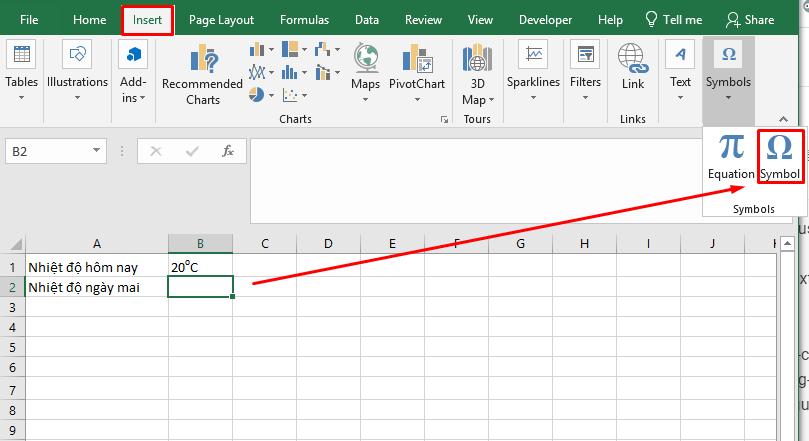Viewport: 809px width, 441px height.
Task: Select column A header
Action: pos(96,243)
